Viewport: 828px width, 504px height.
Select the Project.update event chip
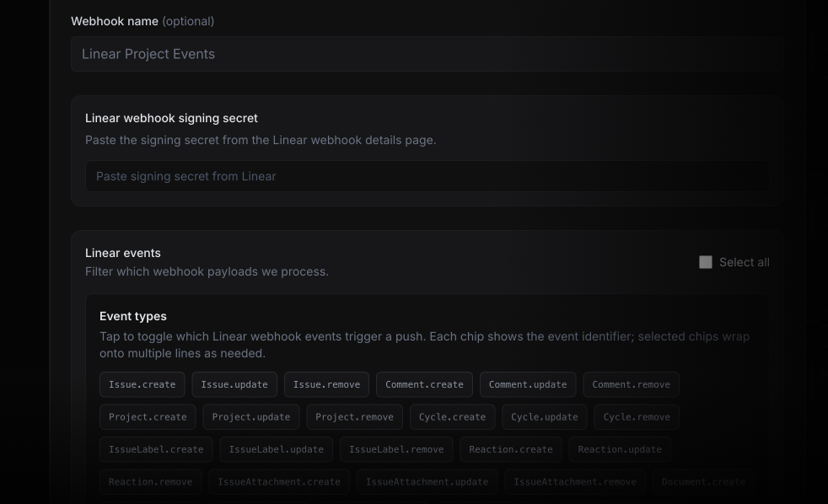[250, 416]
